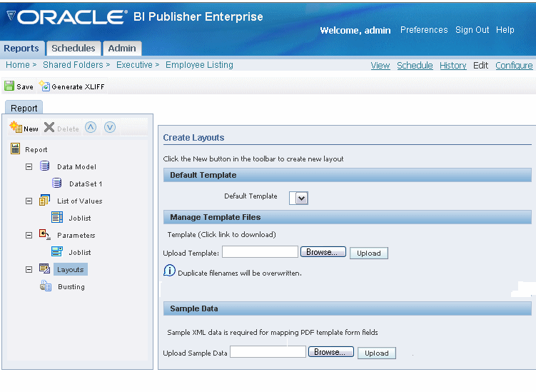
Task: Select the Edit mode label
Action: click(x=480, y=66)
